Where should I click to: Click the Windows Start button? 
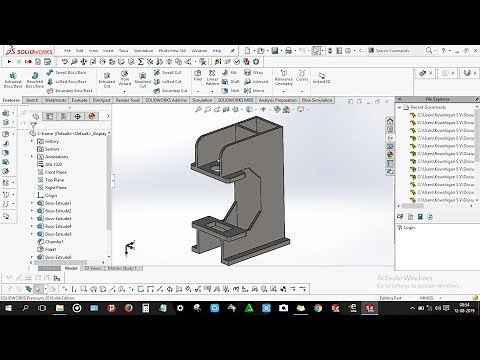tap(8, 308)
